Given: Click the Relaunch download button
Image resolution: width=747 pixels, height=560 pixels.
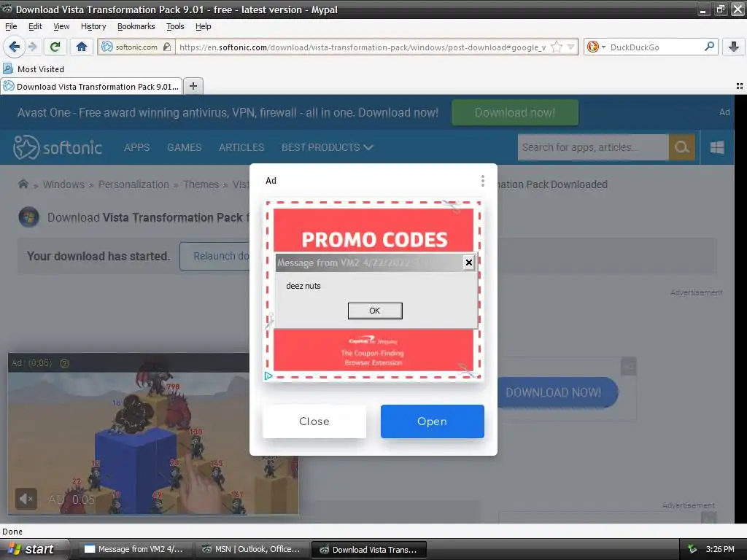Looking at the screenshot, I should click(x=215, y=256).
